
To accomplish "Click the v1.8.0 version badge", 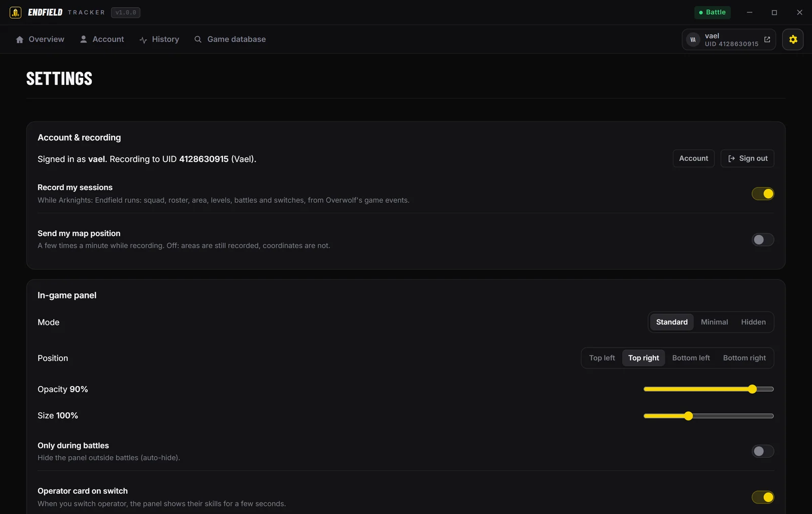I will click(x=126, y=12).
